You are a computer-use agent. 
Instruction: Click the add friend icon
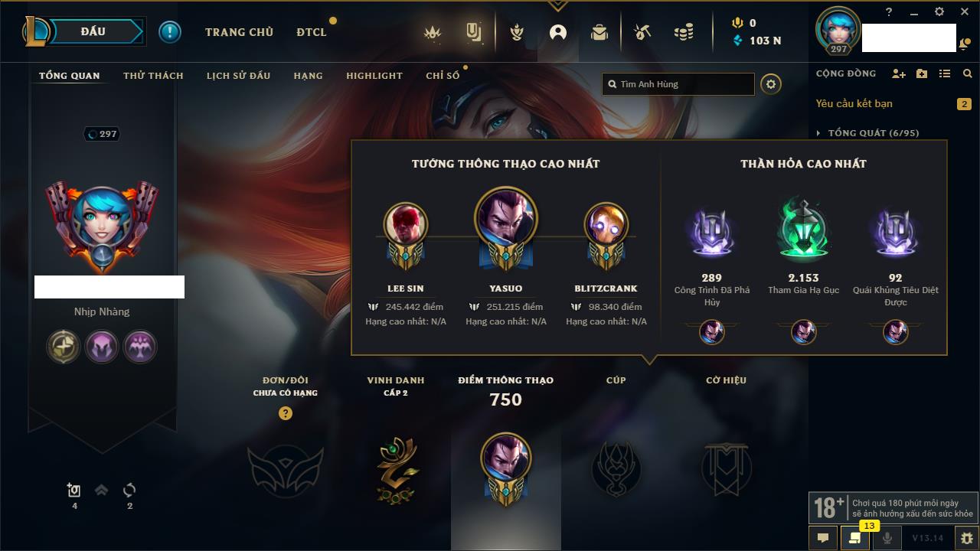point(899,74)
